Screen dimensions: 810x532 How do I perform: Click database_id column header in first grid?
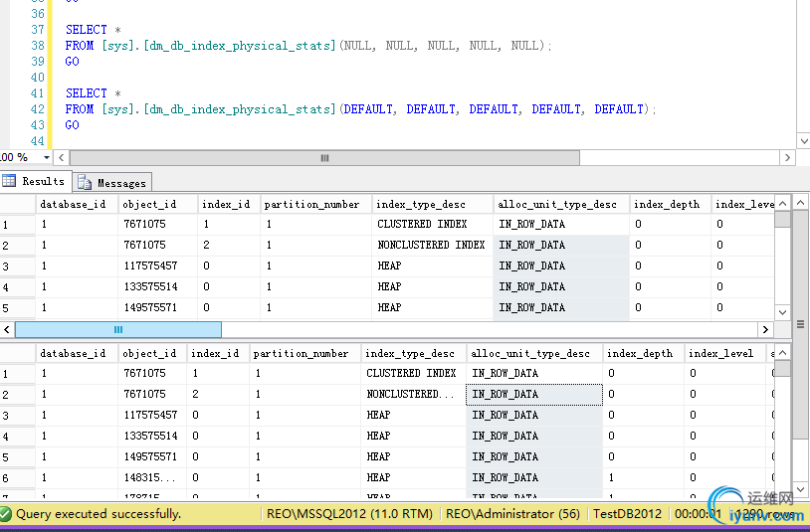pyautogui.click(x=77, y=204)
